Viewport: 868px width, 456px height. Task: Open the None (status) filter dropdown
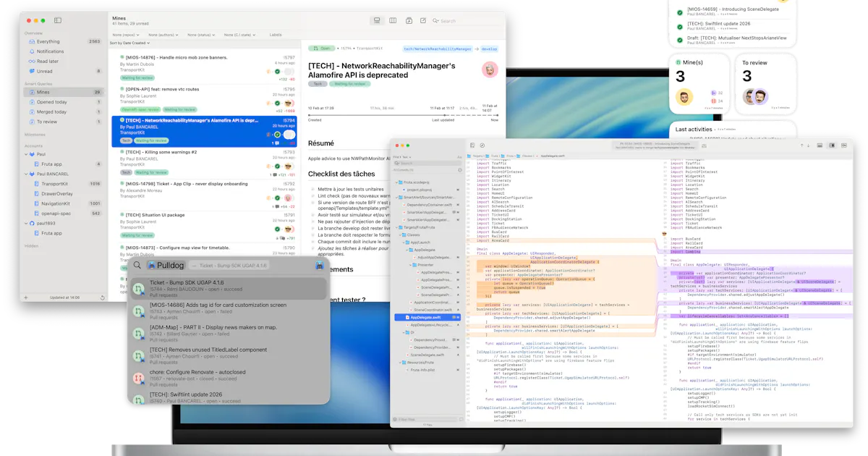coord(202,35)
